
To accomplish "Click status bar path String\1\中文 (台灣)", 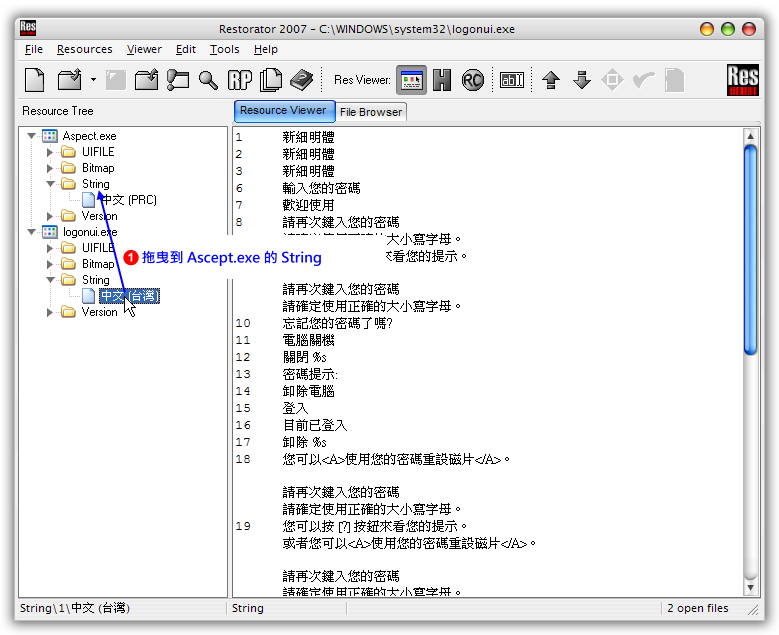I will 75,608.
